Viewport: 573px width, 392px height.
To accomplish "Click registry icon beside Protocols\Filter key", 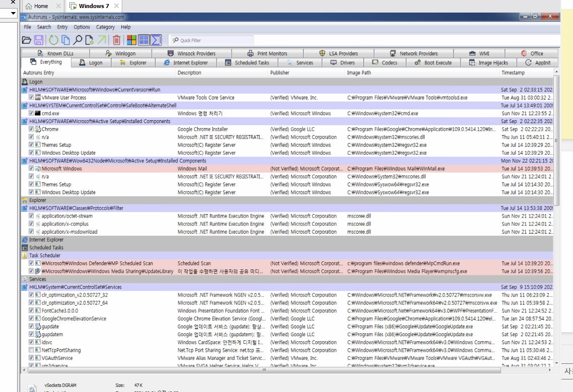I will point(25,208).
